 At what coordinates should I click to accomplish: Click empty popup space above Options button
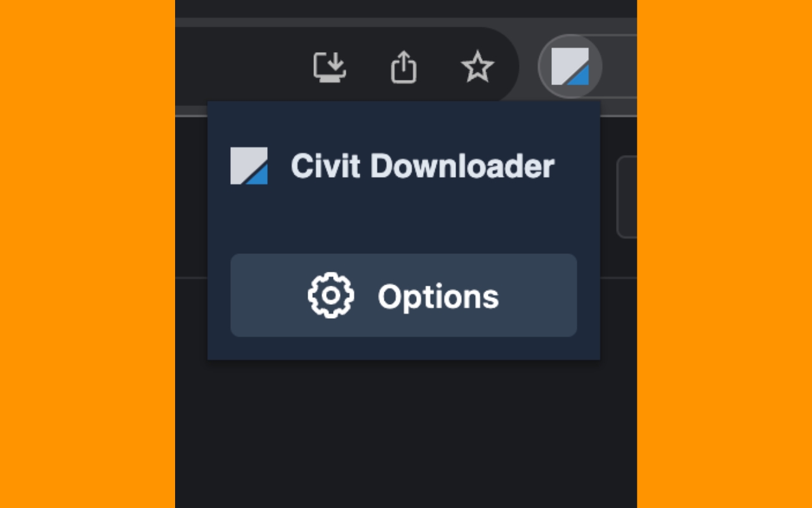pos(403,219)
